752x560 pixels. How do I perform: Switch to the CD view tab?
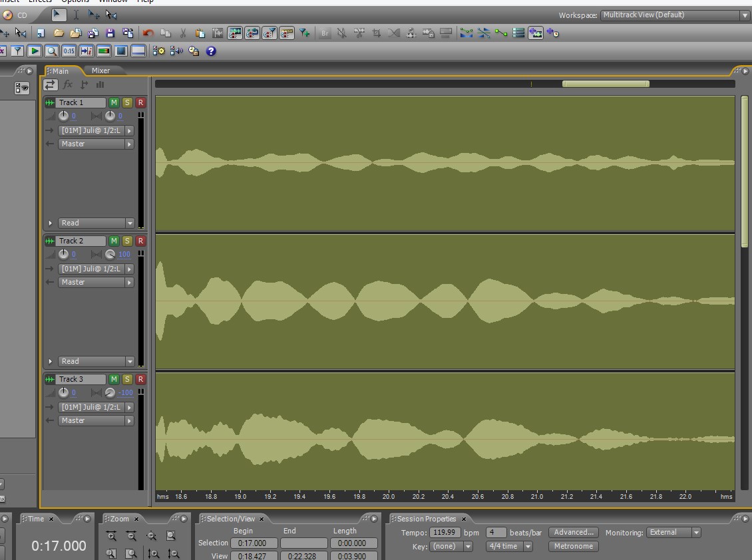[x=16, y=15]
